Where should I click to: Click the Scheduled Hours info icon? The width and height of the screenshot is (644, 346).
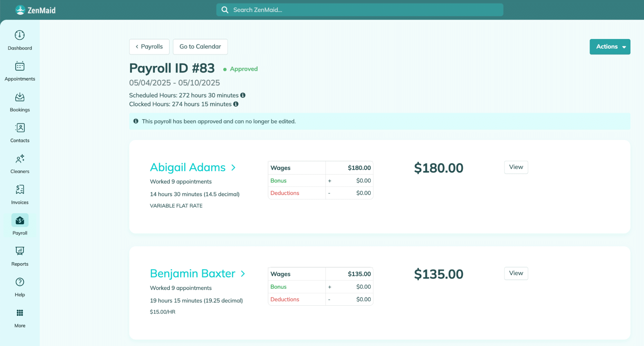(x=243, y=95)
